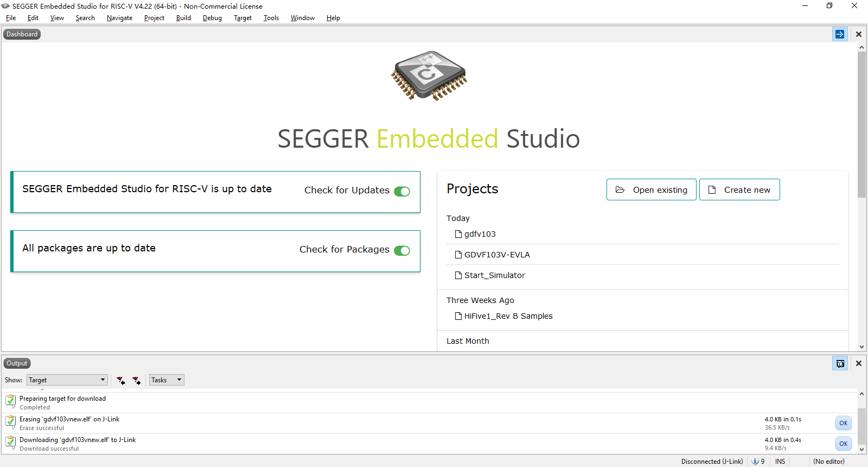Click the Dashboard vertical scrollbar thumb

861,124
